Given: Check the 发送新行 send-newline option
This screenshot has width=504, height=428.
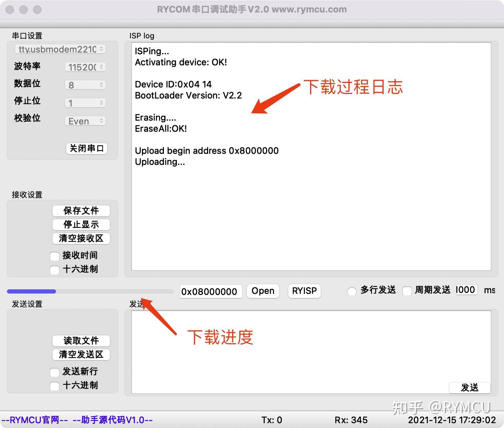Looking at the screenshot, I should [55, 372].
